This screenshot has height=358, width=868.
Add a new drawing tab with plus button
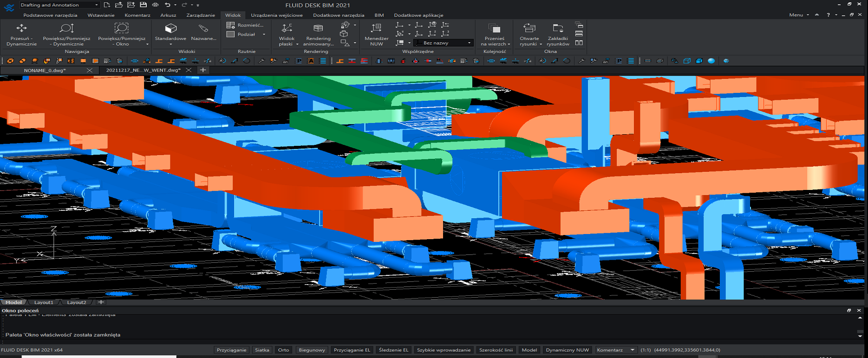(x=203, y=70)
